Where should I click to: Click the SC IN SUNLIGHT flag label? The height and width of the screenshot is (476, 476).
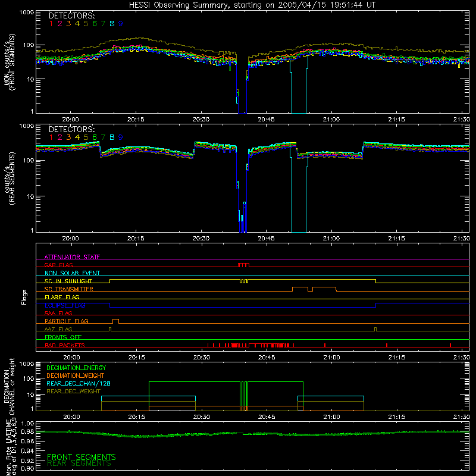coord(68,281)
